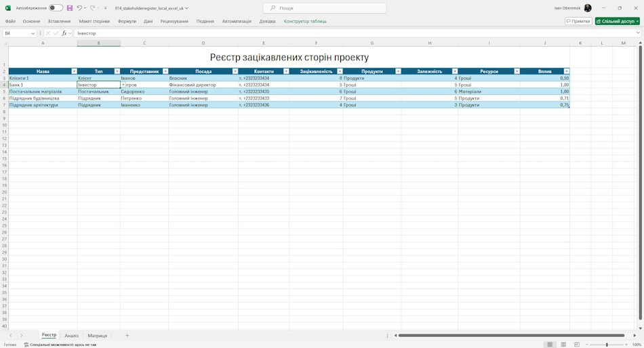Click the confirm entry checkmark in formula bar

(56, 33)
